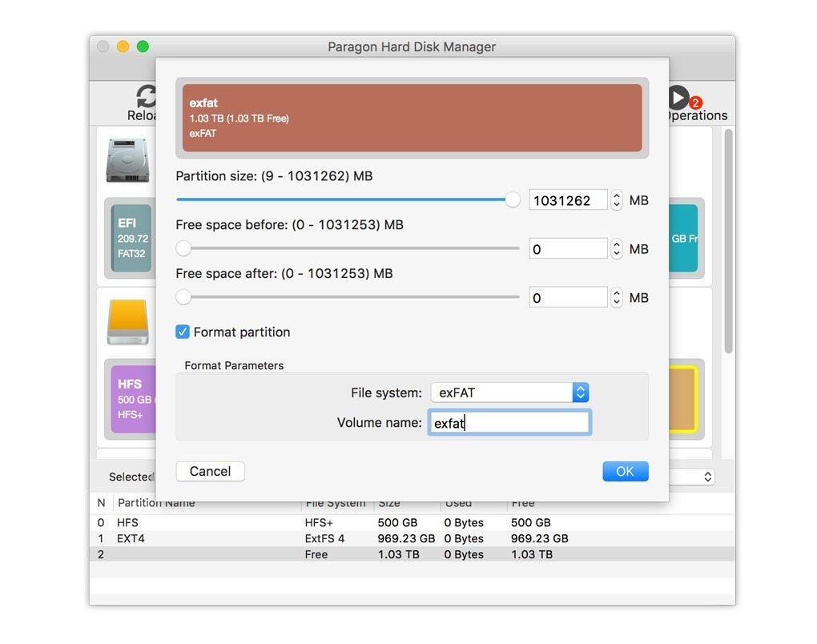Click the Free space after slider knob
Image resolution: width=817 pixels, height=644 pixels.
pos(183,297)
